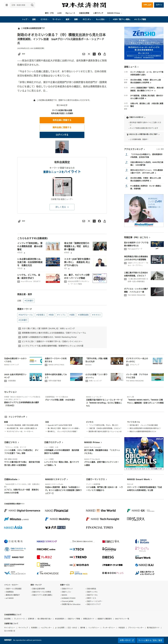168x644 pixels.
Task: Expand the もっと見る navigation dropdown
Action: click(101, 19)
